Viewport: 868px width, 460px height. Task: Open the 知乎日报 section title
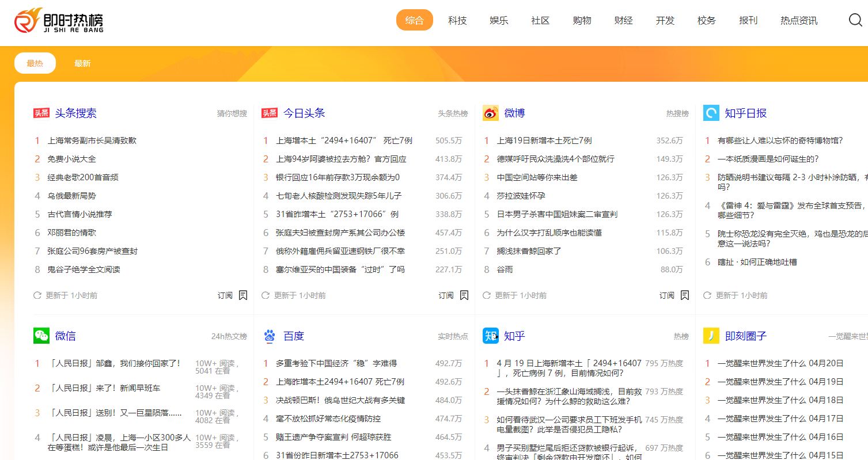pyautogui.click(x=746, y=113)
